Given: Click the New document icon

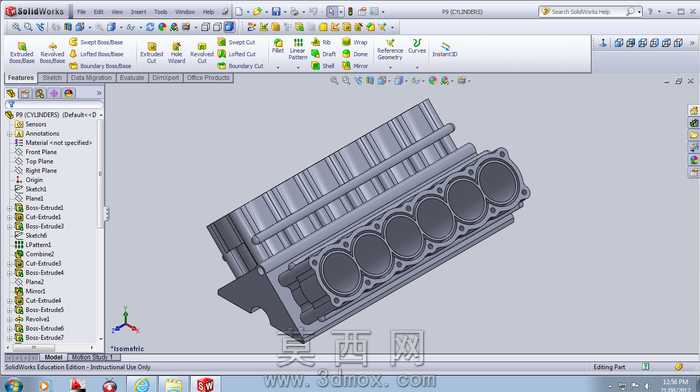Looking at the screenshot, I should click(x=239, y=12).
